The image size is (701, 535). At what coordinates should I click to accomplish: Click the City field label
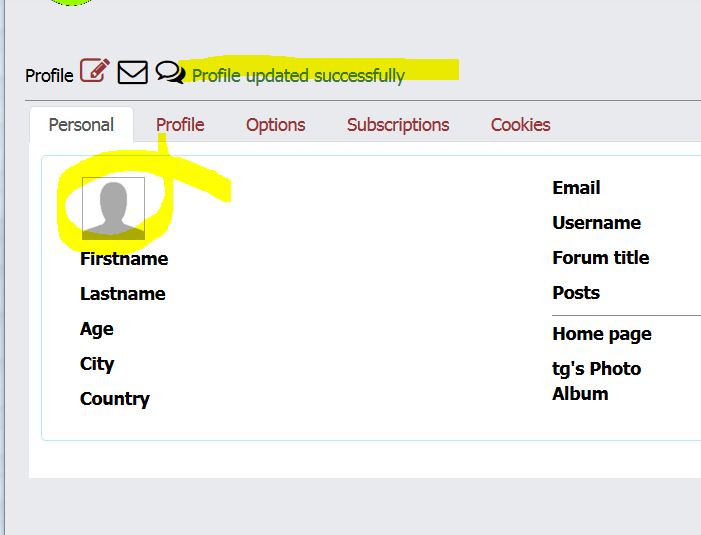[97, 364]
